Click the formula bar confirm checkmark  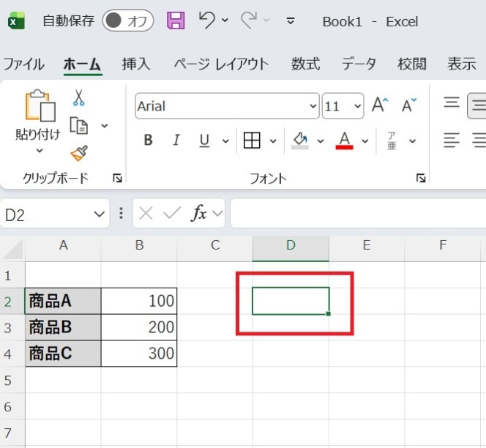click(172, 213)
